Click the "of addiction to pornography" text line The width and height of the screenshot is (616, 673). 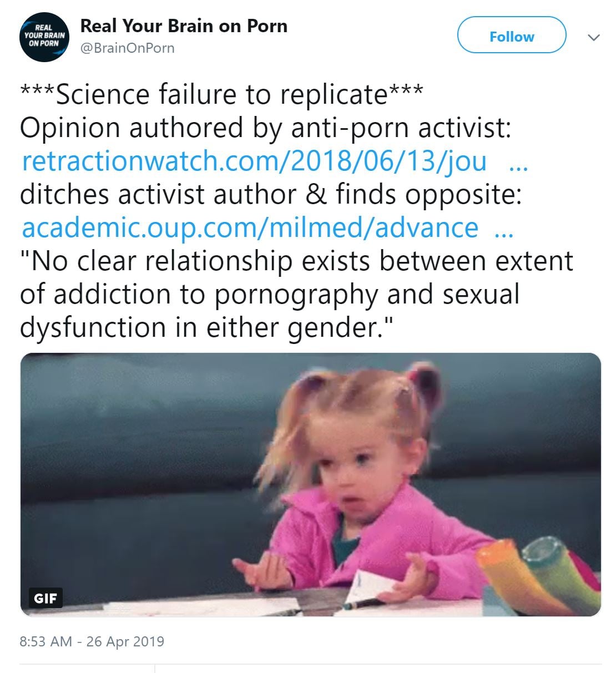tap(270, 294)
